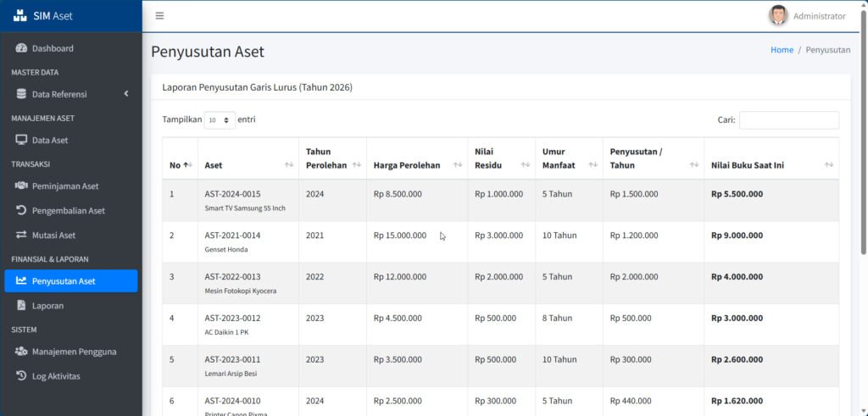Image resolution: width=868 pixels, height=416 pixels.
Task: Click the Laporan file icon
Action: pyautogui.click(x=21, y=305)
